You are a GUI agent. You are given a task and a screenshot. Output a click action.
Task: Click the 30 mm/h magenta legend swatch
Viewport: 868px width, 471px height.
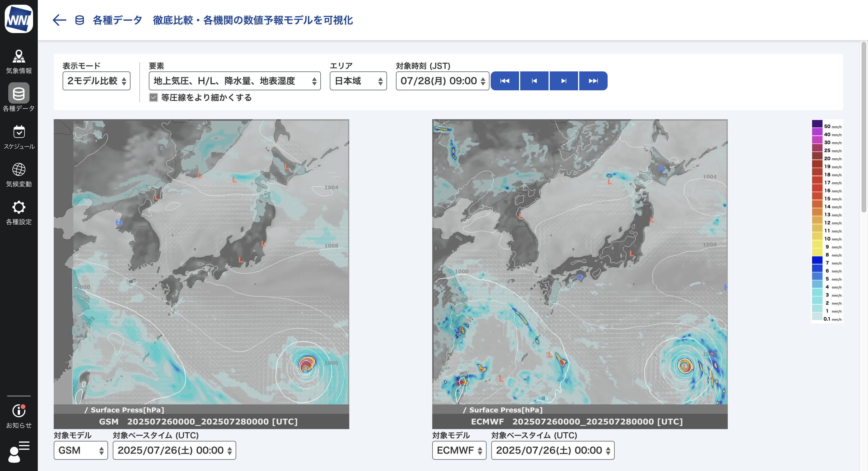pos(817,140)
